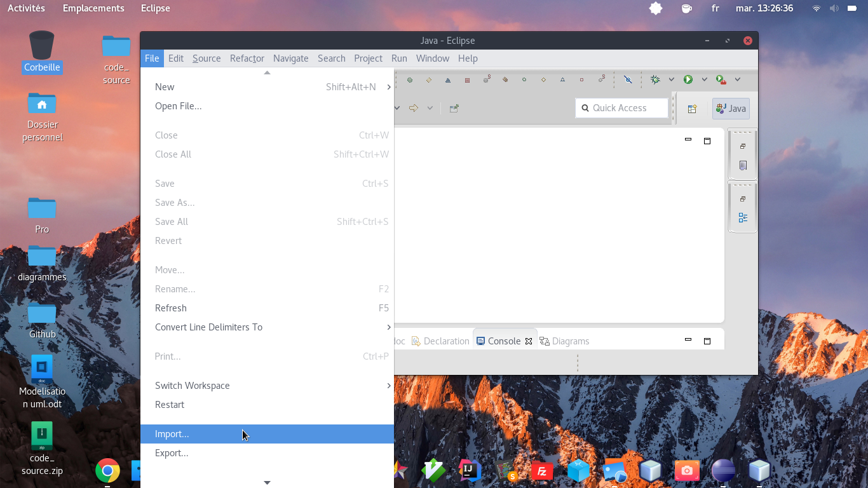The width and height of the screenshot is (868, 488).
Task: Close the Console tab with its X
Action: tap(529, 341)
